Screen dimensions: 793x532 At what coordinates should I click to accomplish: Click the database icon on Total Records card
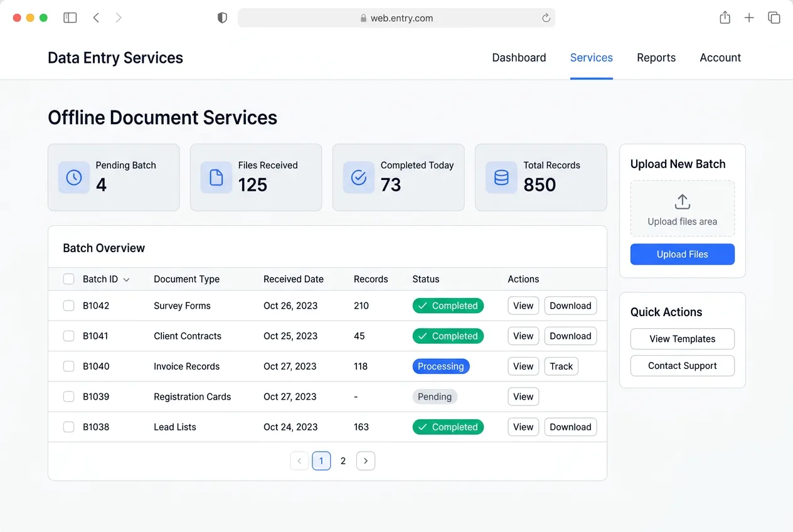(501, 178)
